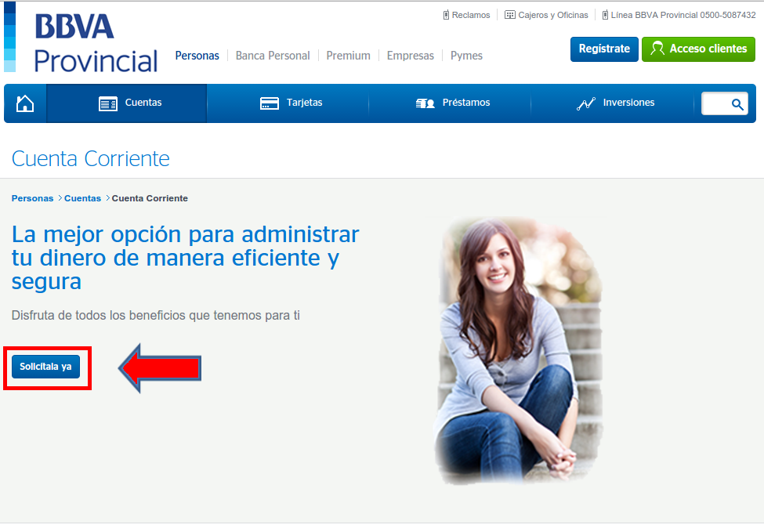Click the Tarjetas credit card icon

[x=270, y=103]
